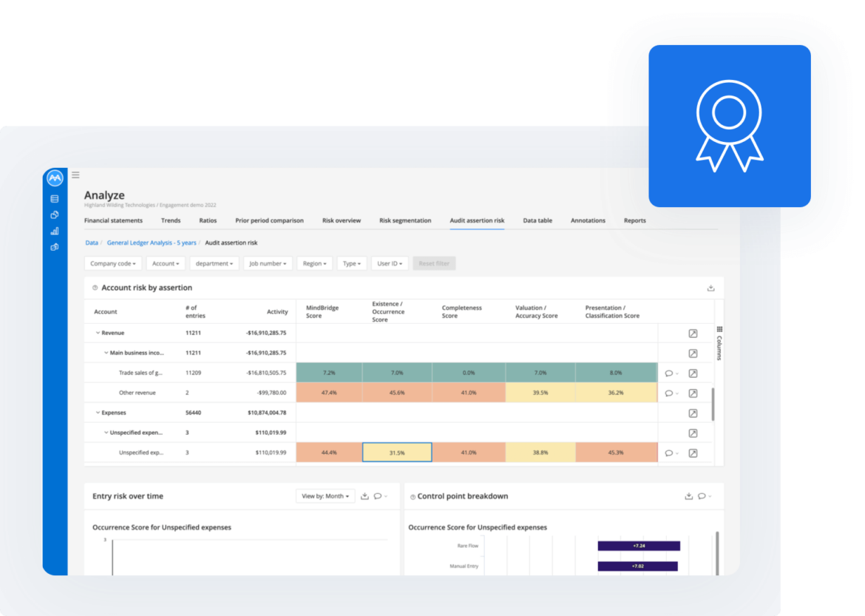Open the View by Month dropdown
This screenshot has width=865, height=616.
tap(325, 496)
